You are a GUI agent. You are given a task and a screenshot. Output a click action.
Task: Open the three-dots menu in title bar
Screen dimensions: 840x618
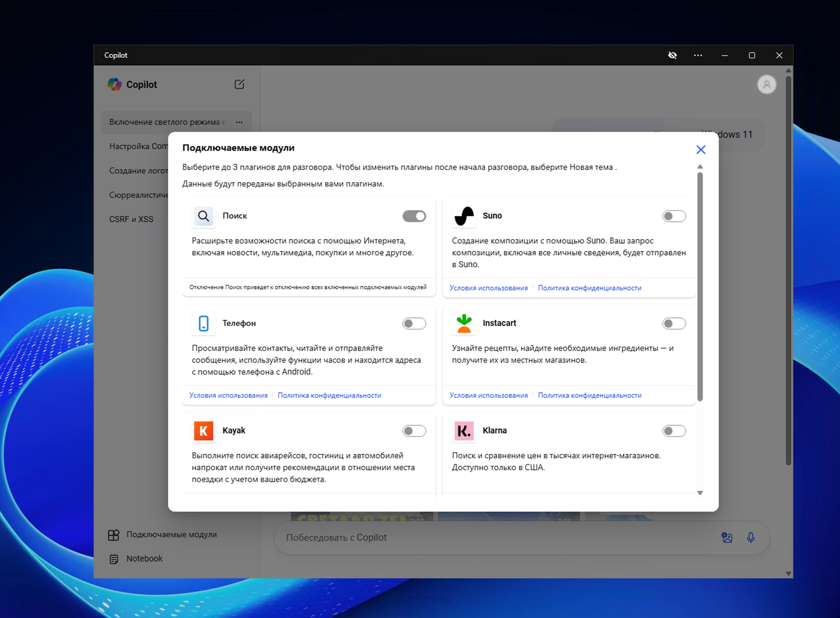pos(698,55)
